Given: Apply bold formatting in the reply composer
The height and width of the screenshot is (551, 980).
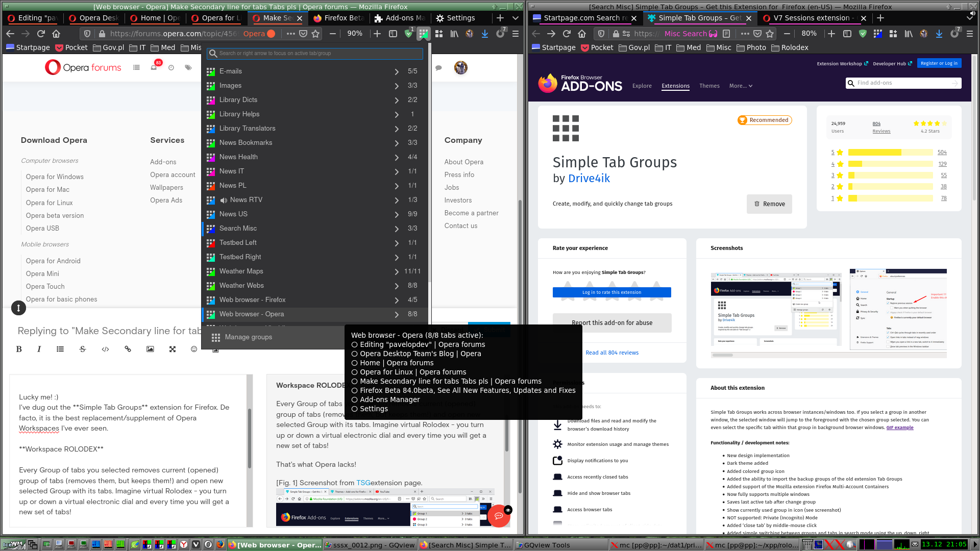Looking at the screenshot, I should point(19,349).
